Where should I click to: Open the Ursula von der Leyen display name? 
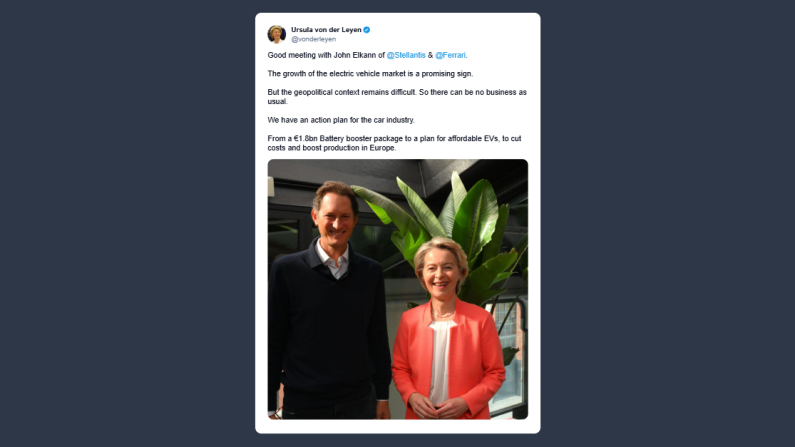[326, 30]
